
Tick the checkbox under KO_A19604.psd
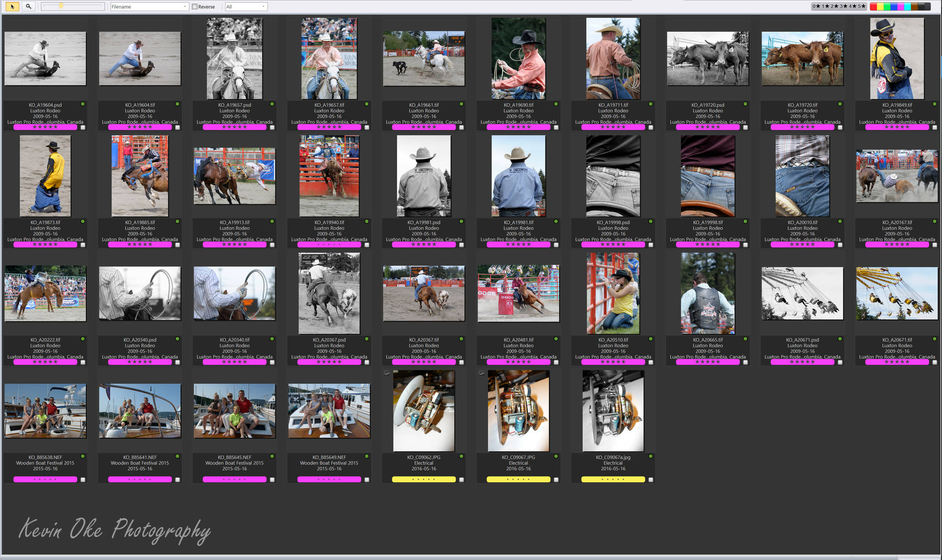coord(83,127)
